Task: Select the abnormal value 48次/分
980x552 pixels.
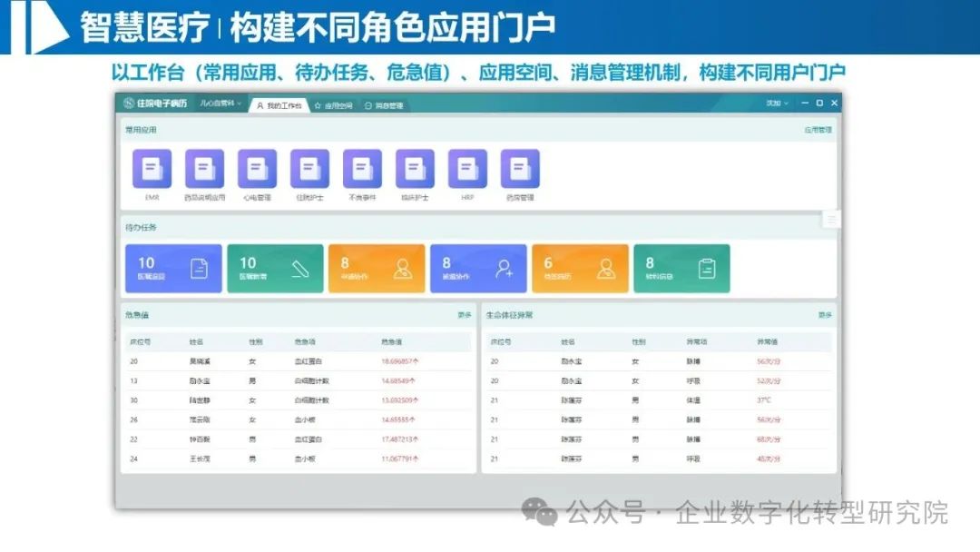Action: pos(769,458)
